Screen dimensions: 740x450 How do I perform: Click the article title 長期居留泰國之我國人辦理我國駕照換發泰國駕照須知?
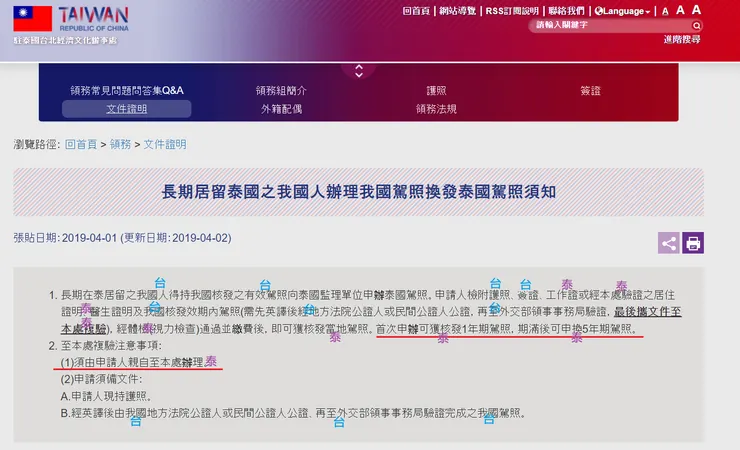(359, 192)
